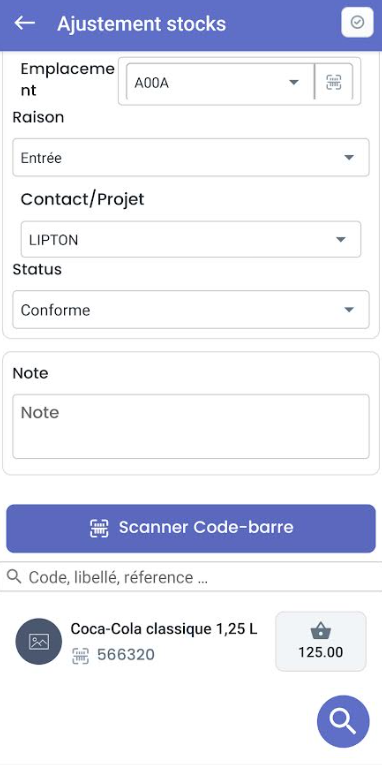Screen dimensions: 382x765
Task: Open Status dropdown showing Conforme
Action: pyautogui.click(x=191, y=310)
